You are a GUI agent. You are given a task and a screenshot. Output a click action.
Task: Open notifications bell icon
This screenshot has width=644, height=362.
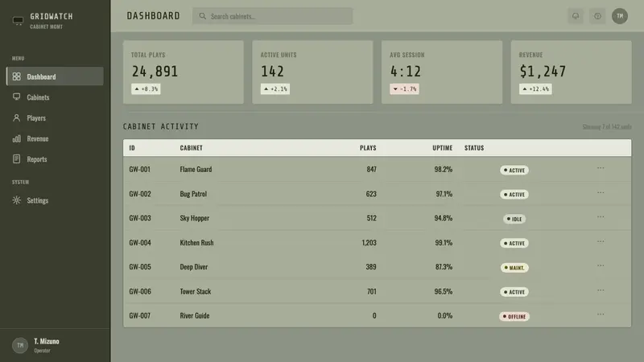coord(576,16)
